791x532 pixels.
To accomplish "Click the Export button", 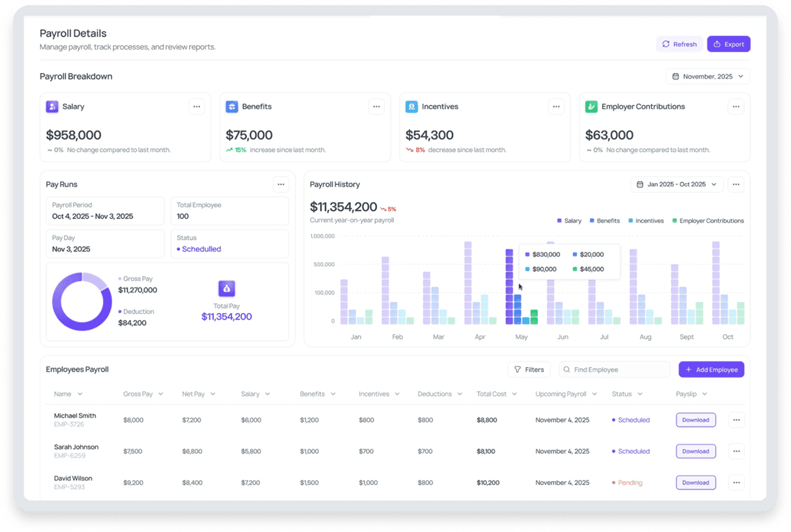I will coord(728,44).
